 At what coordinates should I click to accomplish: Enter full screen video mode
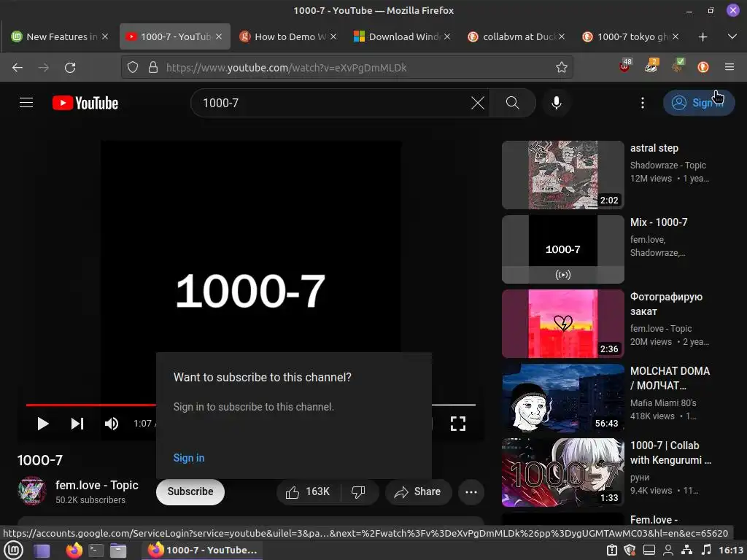coord(458,424)
